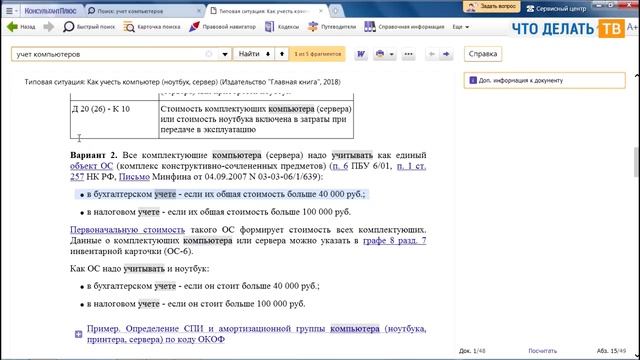Expand the 'Пример. Определение СПИ' section
This screenshot has width=640, height=360.
78,334
